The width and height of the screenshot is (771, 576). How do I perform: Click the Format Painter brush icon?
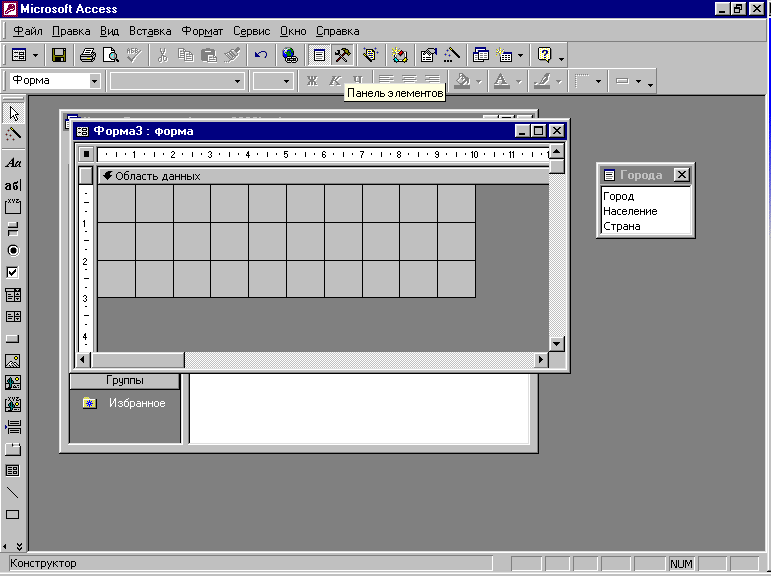point(232,55)
